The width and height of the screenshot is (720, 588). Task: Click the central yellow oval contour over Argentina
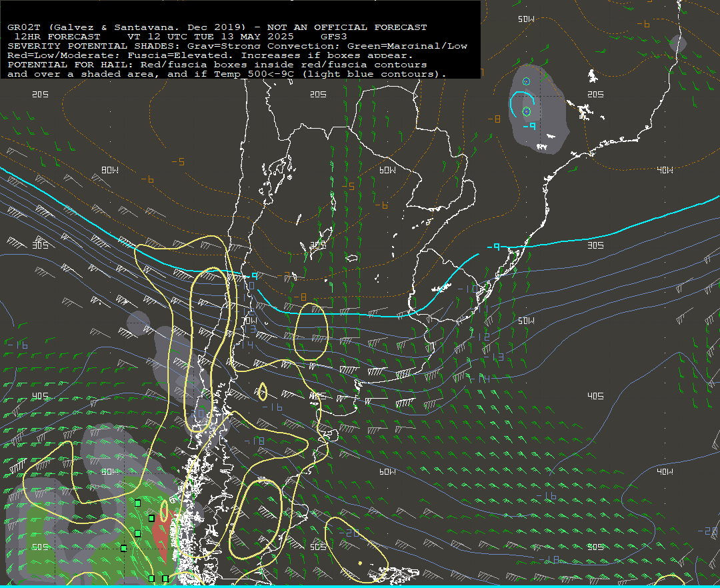pyautogui.click(x=311, y=331)
